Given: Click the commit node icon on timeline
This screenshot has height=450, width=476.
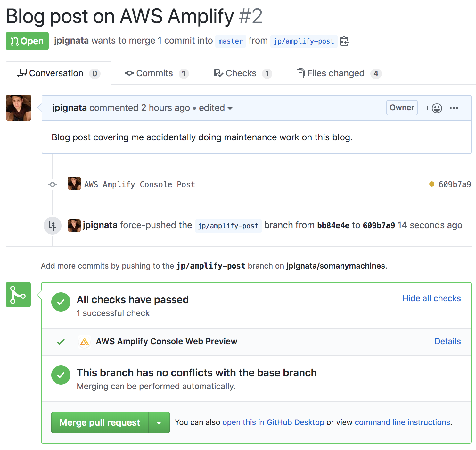Looking at the screenshot, I should tap(53, 185).
